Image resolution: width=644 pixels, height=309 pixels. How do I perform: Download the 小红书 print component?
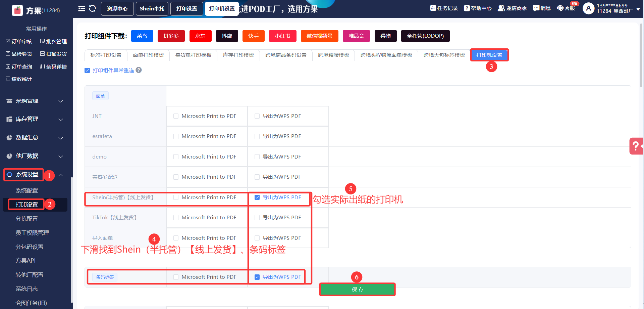click(x=283, y=36)
